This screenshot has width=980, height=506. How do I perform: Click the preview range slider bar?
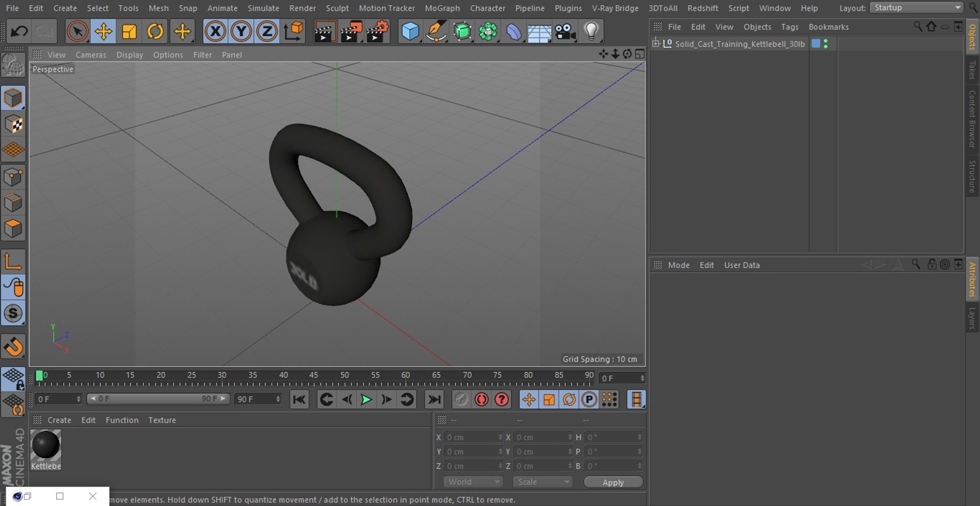click(158, 399)
